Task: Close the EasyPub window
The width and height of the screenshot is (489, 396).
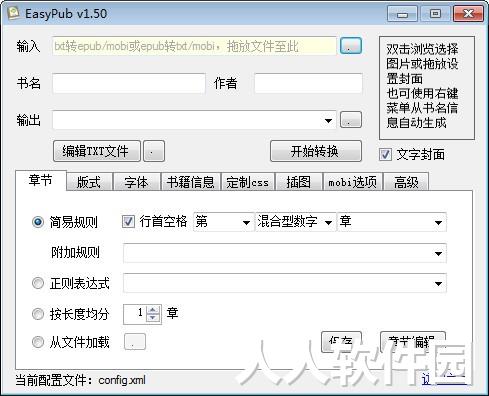Action: [x=468, y=14]
